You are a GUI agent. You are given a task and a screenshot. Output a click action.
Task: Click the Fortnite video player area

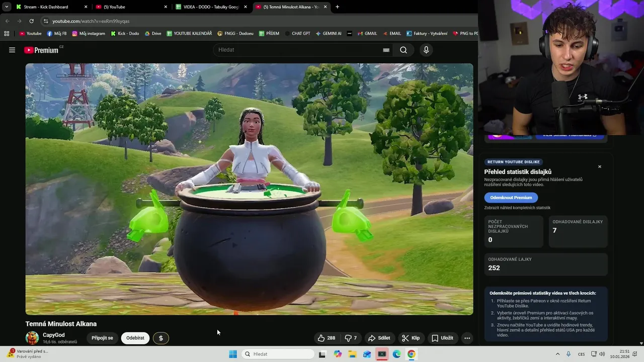pyautogui.click(x=249, y=189)
